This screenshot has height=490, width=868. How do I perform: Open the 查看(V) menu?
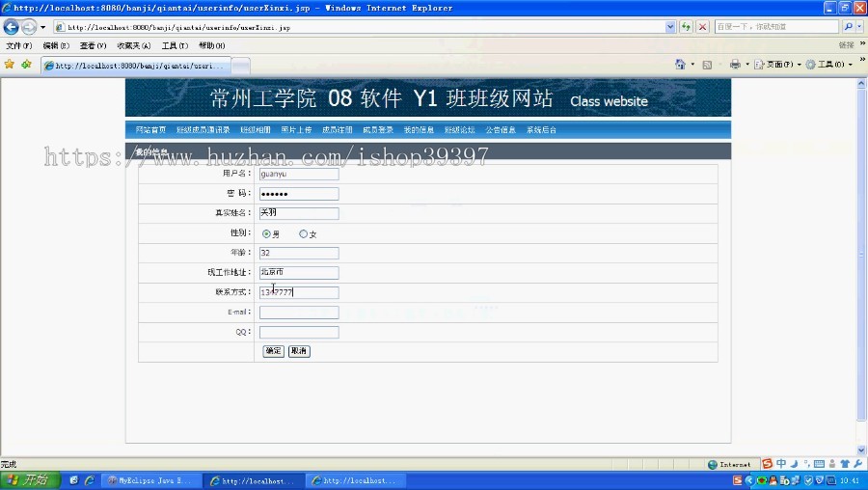93,45
